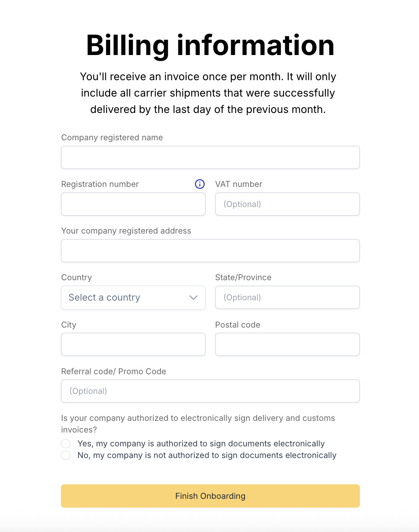
Task: Click the State/Province optional field
Action: (287, 297)
